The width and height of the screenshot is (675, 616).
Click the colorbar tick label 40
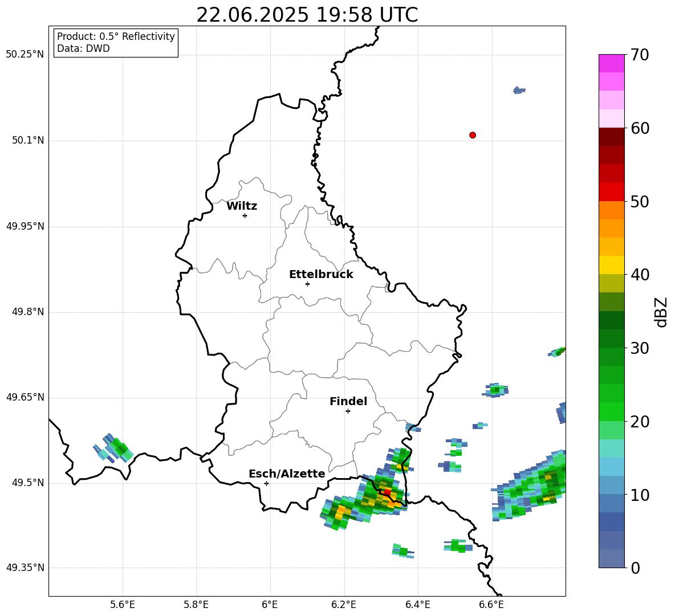pos(640,275)
